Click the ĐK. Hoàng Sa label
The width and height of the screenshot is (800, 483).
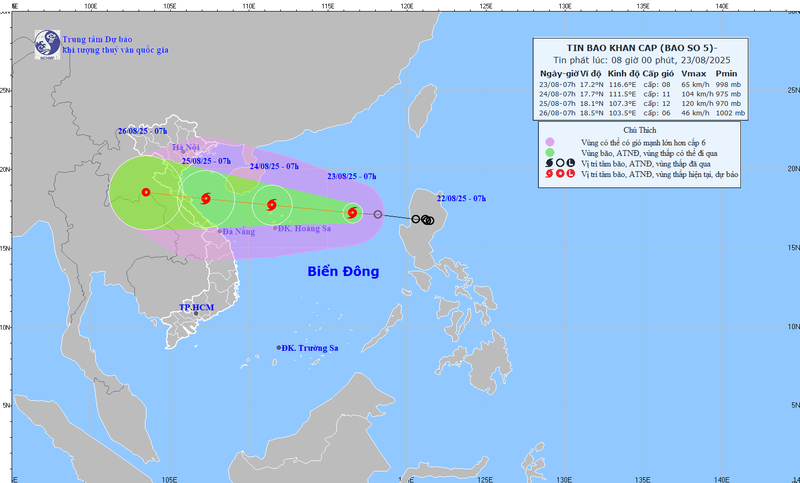pos(309,229)
